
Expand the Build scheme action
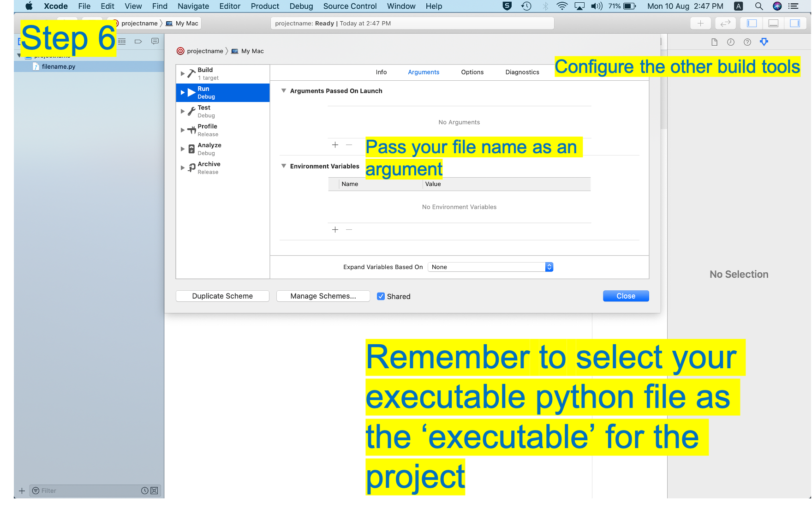tap(183, 74)
